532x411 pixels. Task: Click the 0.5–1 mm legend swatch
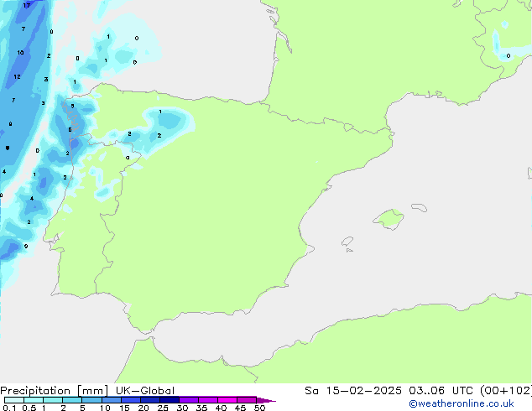34,400
